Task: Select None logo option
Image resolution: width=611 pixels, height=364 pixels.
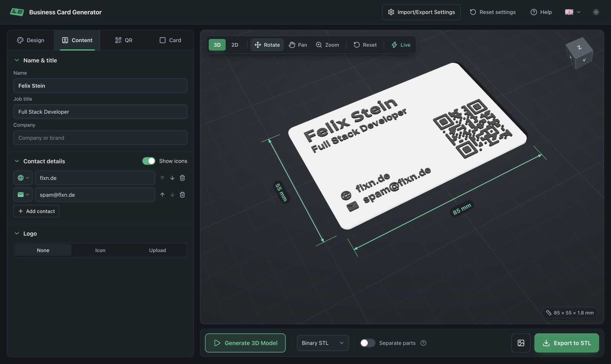Action: (43, 250)
